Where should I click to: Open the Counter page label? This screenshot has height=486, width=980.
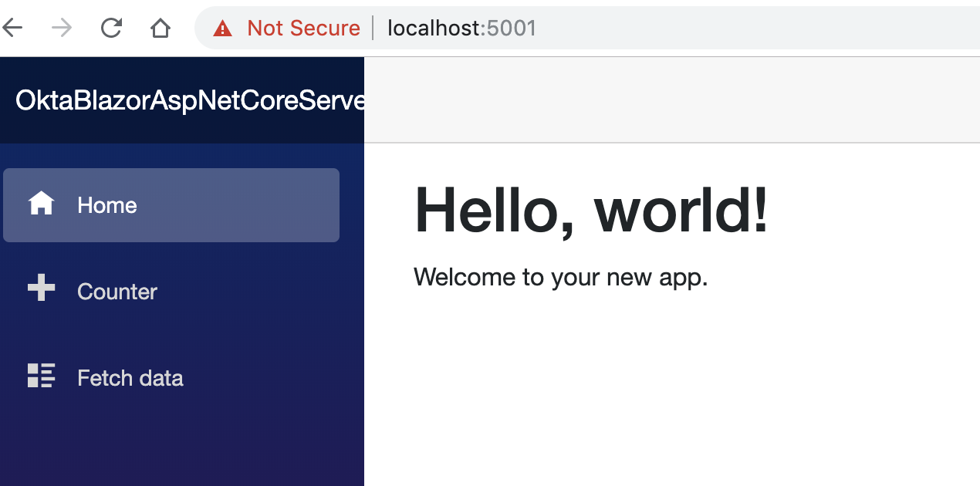pyautogui.click(x=117, y=292)
